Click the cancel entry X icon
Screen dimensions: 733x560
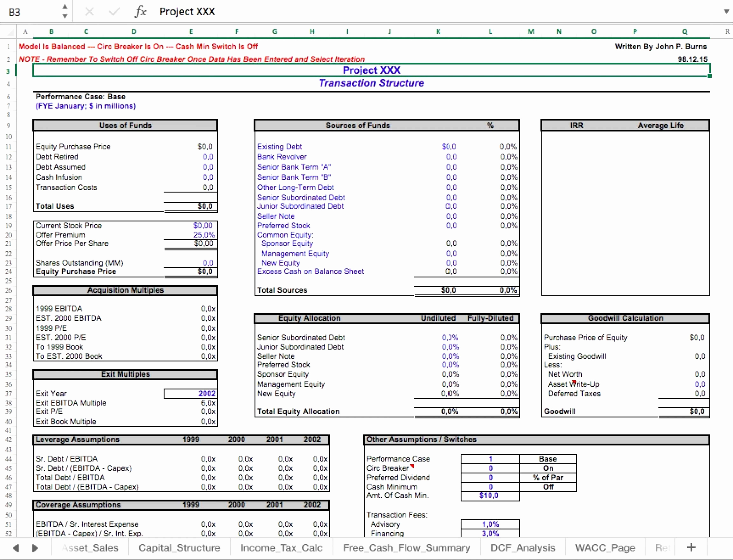tap(89, 12)
